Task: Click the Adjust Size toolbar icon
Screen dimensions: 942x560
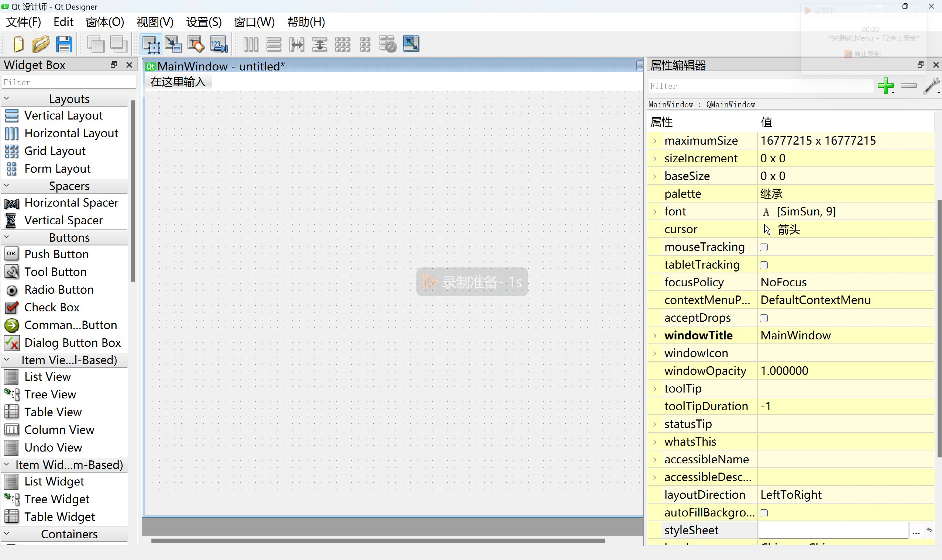Action: point(411,44)
